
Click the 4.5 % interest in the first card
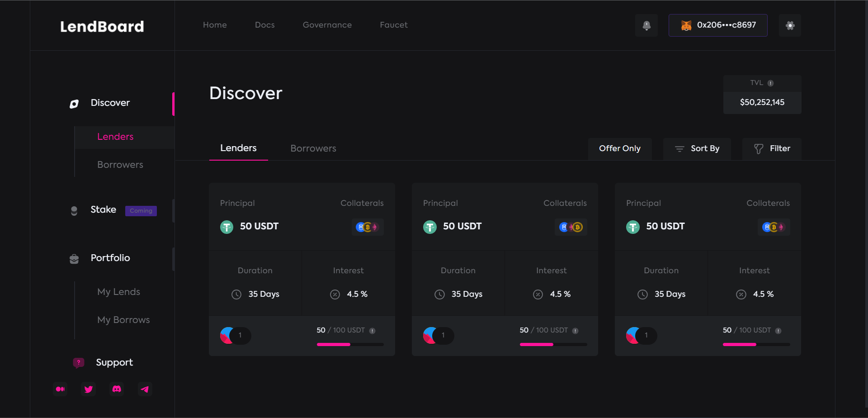[x=357, y=294]
